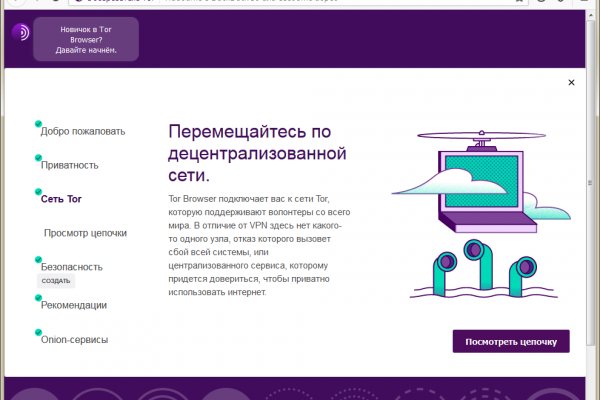This screenshot has width=600, height=400.
Task: Click the Tor onion logo icon
Action: [x=20, y=32]
